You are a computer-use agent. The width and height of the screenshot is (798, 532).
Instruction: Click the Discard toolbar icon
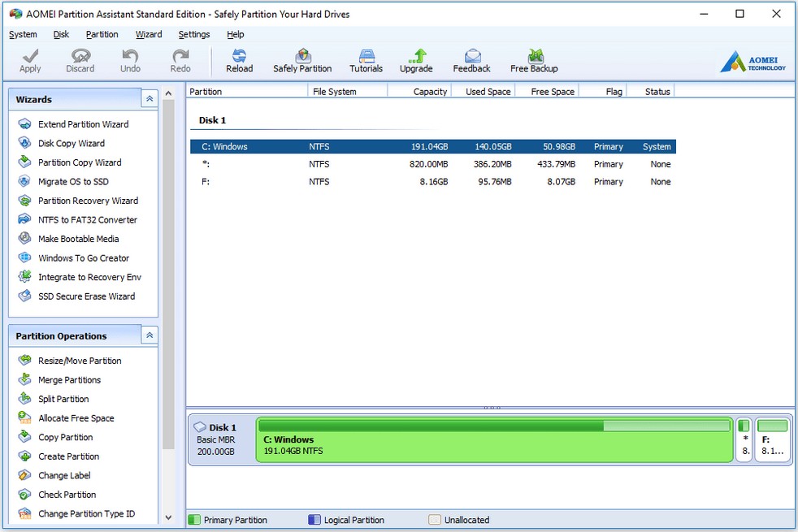coord(80,55)
